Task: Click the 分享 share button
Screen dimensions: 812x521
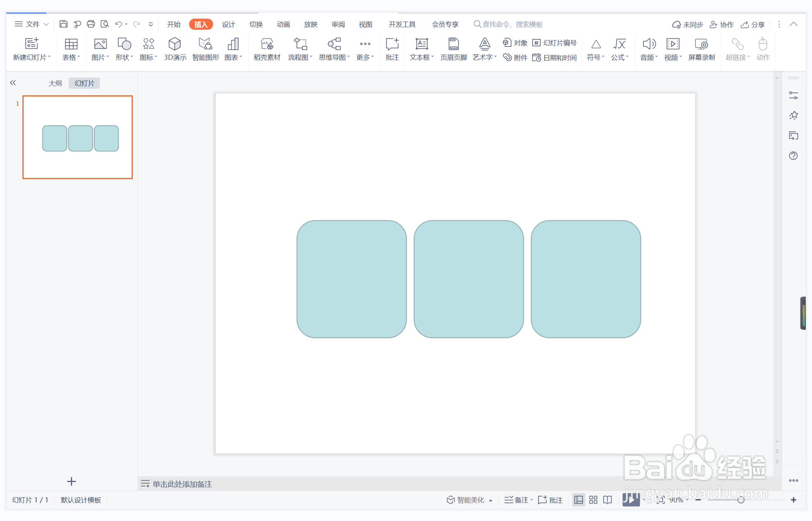Action: (753, 25)
